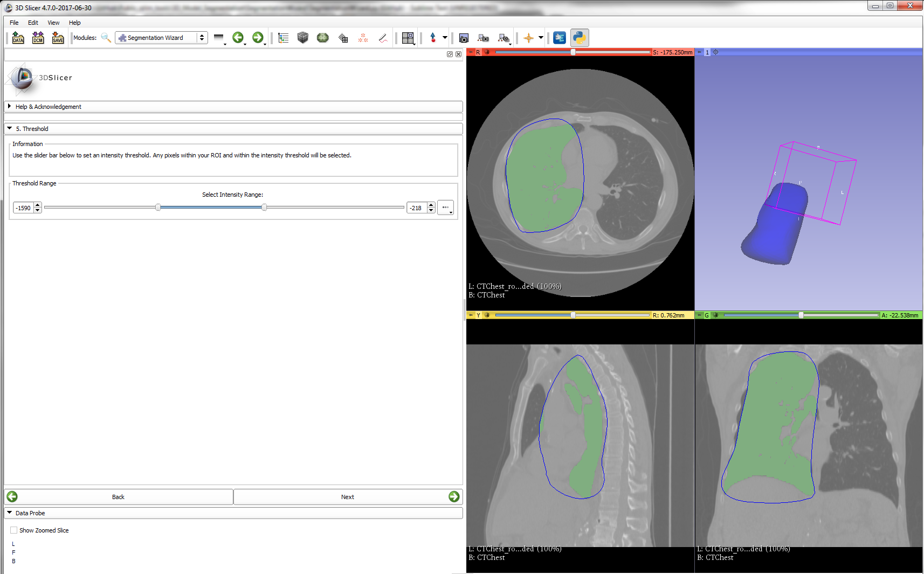Click the crosshair toolbar icon
The height and width of the screenshot is (574, 924).
pyautogui.click(x=528, y=38)
